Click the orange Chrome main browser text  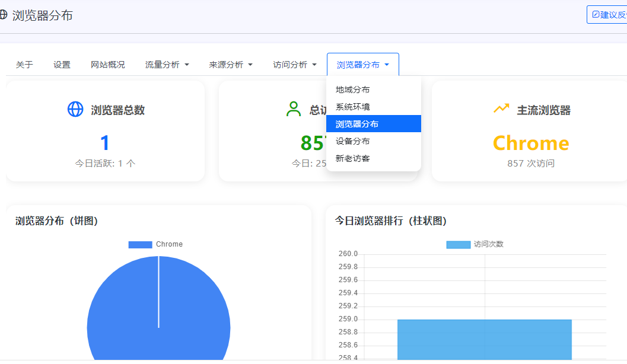pos(531,143)
